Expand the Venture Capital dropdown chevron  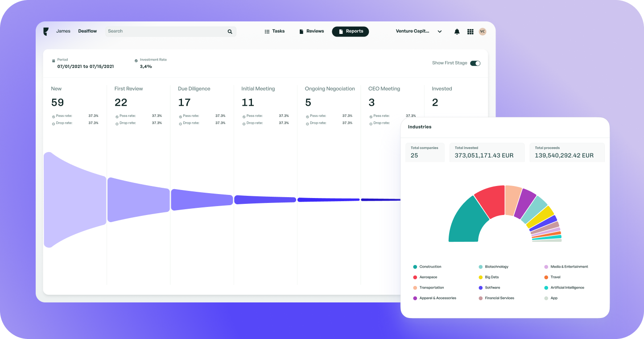[440, 32]
